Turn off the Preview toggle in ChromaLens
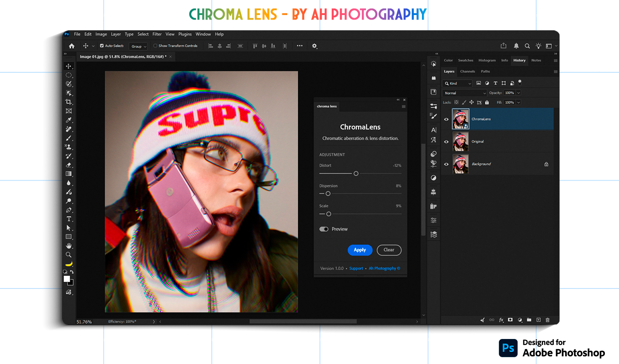 coord(324,229)
